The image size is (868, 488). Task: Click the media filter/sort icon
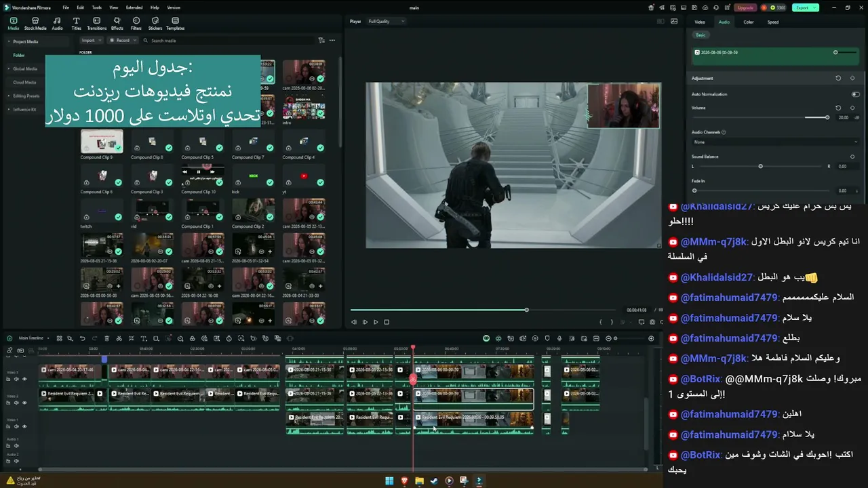[321, 41]
